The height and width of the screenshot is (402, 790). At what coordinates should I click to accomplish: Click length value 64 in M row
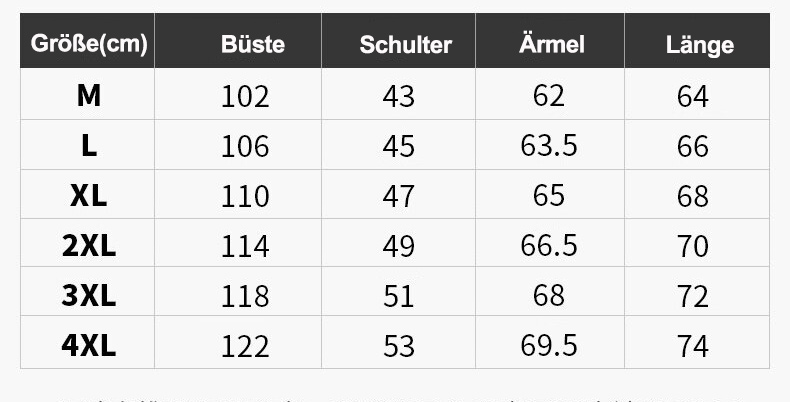[x=693, y=96]
